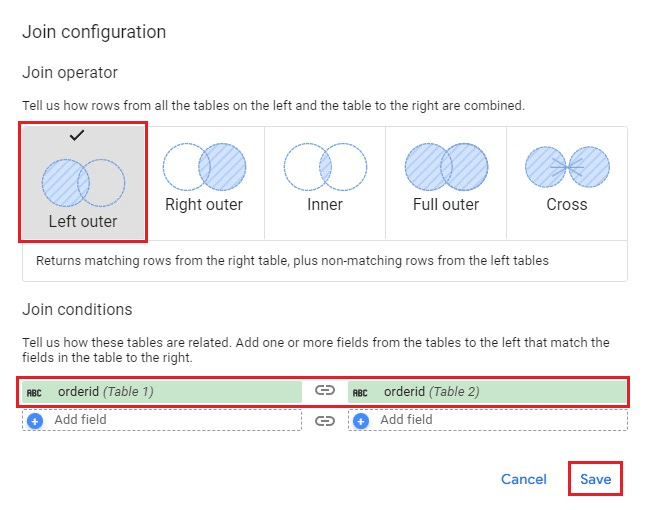Pick the Full outer join Venn icon
Image resolution: width=650 pixels, height=510 pixels.
pyautogui.click(x=445, y=166)
